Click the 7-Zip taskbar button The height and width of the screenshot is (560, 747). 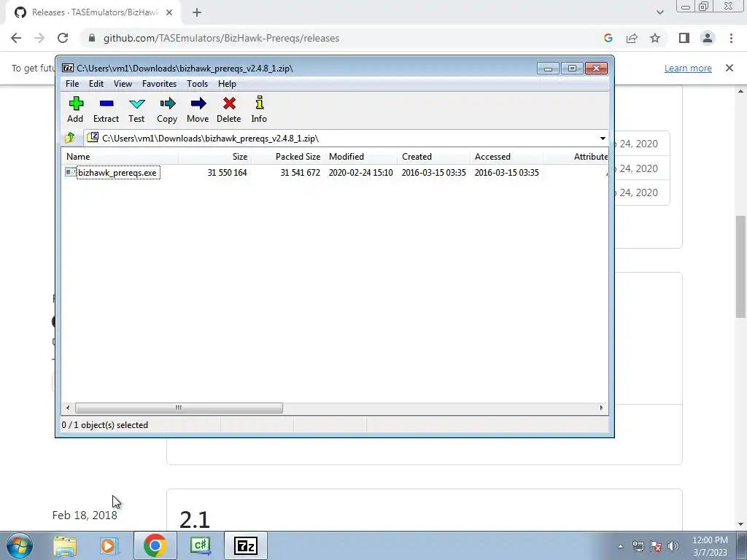point(245,545)
